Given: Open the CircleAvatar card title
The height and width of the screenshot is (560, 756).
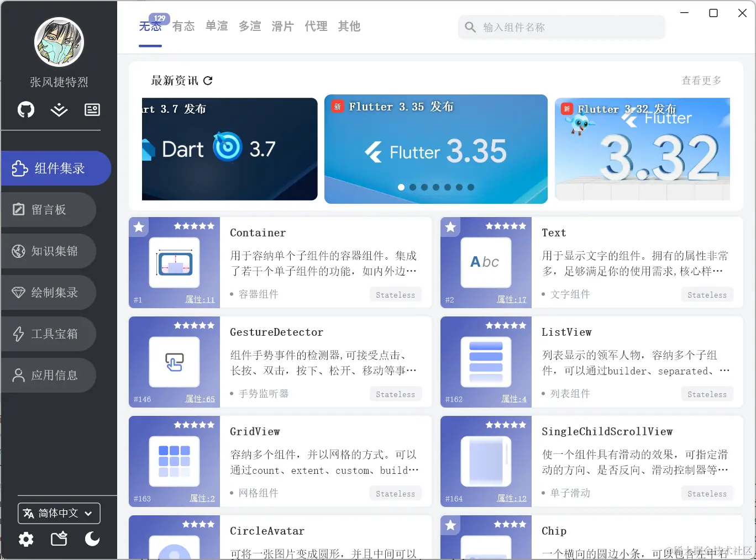Looking at the screenshot, I should (x=267, y=531).
